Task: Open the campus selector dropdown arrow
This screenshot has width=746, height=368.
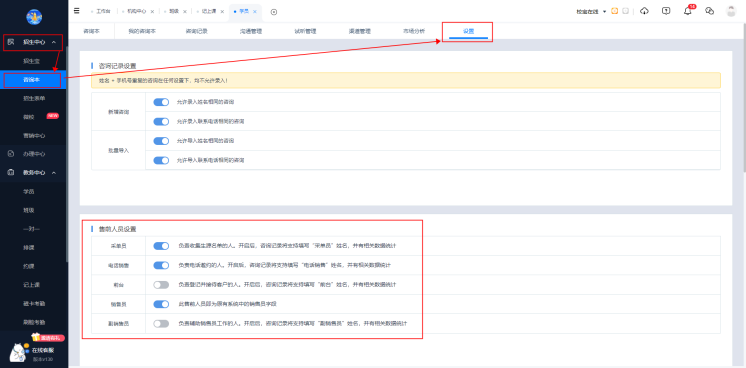Action: [604, 11]
